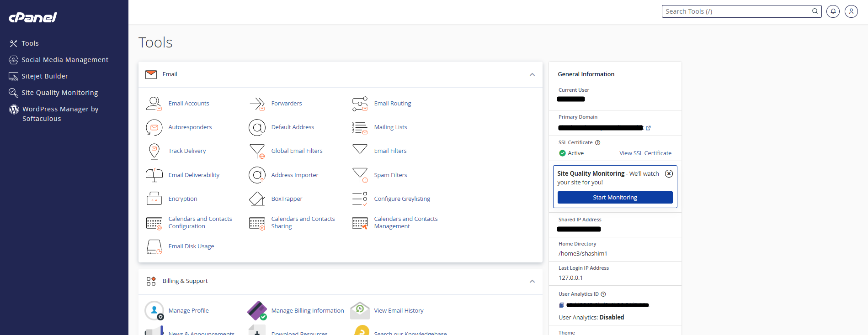Click the Encryption icon
Image resolution: width=868 pixels, height=335 pixels.
pyautogui.click(x=154, y=199)
